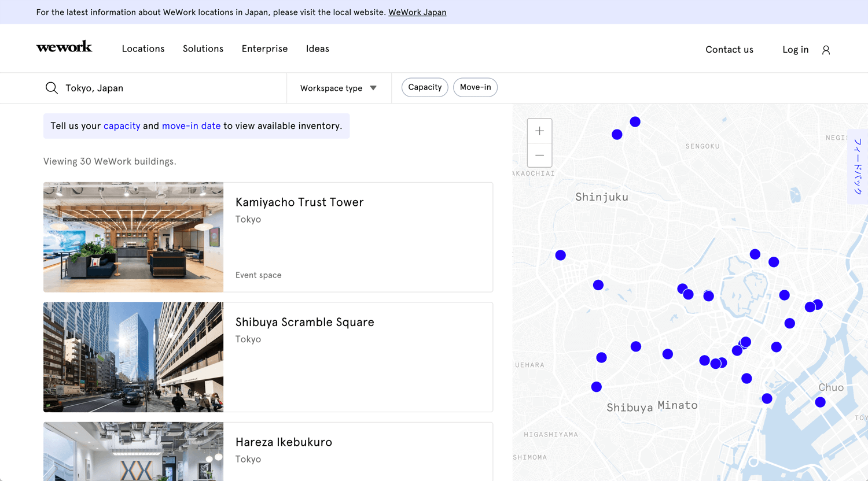Select Kamiyacho Trust Tower title
The width and height of the screenshot is (868, 481).
pos(299,202)
